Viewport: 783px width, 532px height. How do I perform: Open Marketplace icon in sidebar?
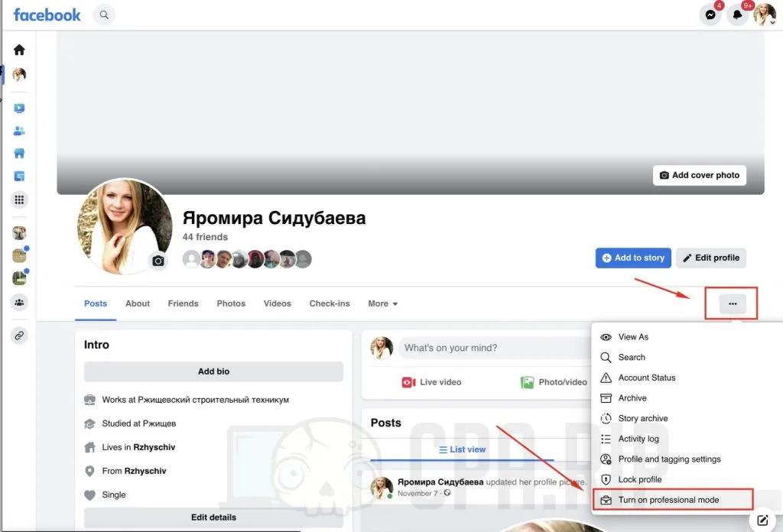tap(19, 153)
